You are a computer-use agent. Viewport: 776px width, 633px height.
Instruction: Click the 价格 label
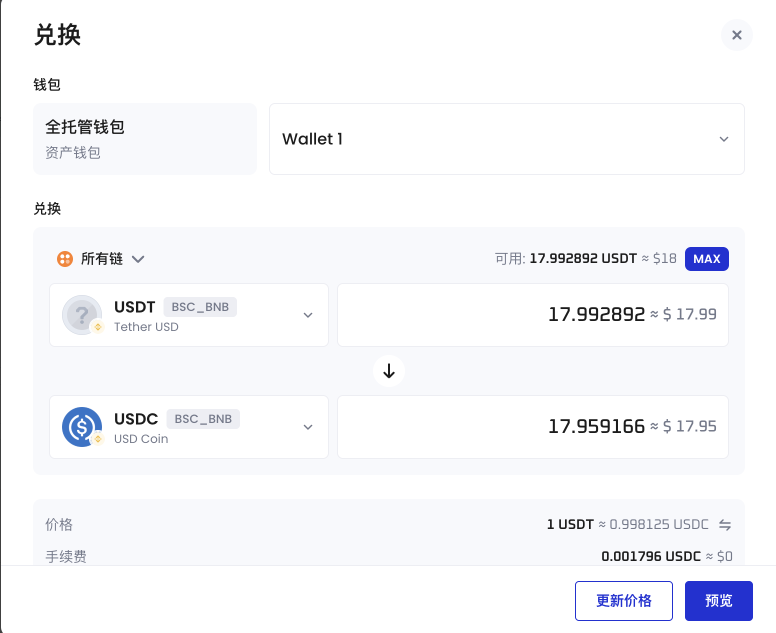coord(59,525)
